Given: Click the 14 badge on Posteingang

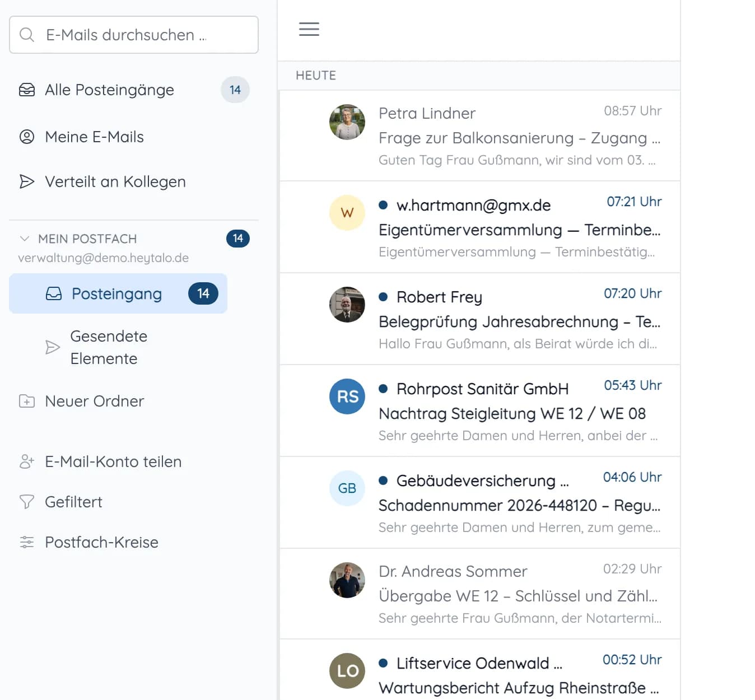Looking at the screenshot, I should 203,293.
